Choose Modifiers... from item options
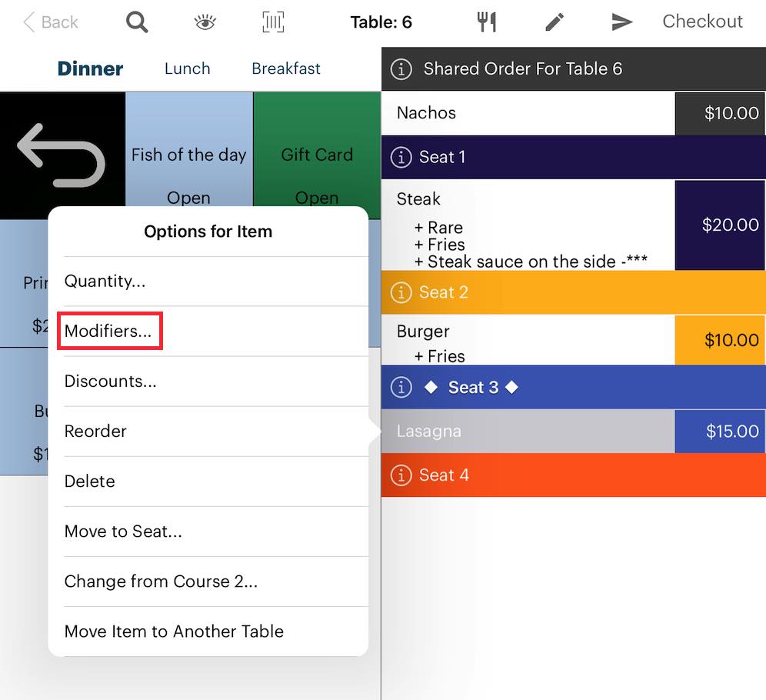The image size is (766, 700). coord(108,332)
